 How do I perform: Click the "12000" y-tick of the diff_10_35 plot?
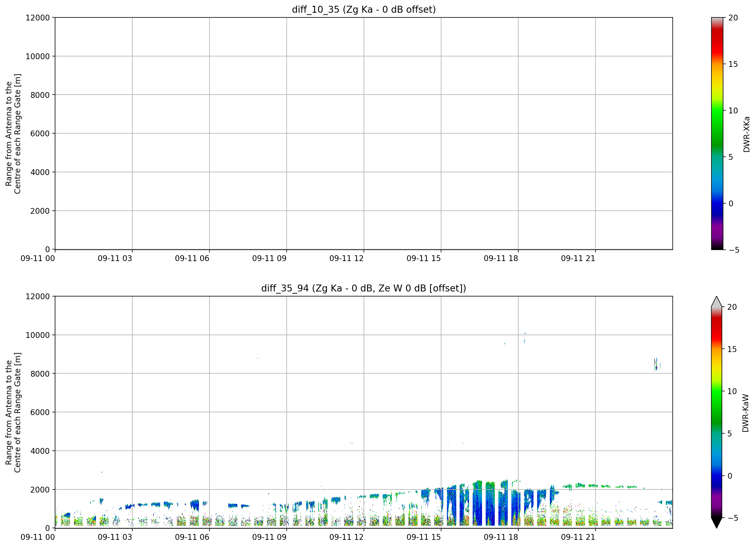tap(38, 18)
